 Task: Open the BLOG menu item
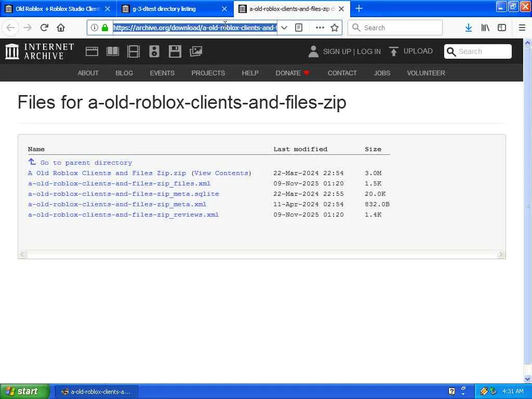pyautogui.click(x=124, y=73)
